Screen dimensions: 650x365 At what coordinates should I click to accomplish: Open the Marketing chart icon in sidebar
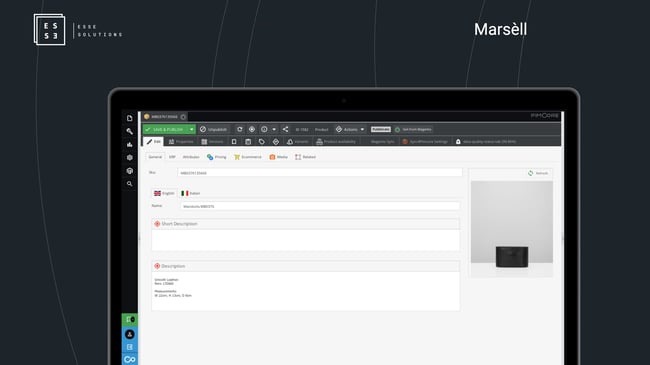coord(129,144)
